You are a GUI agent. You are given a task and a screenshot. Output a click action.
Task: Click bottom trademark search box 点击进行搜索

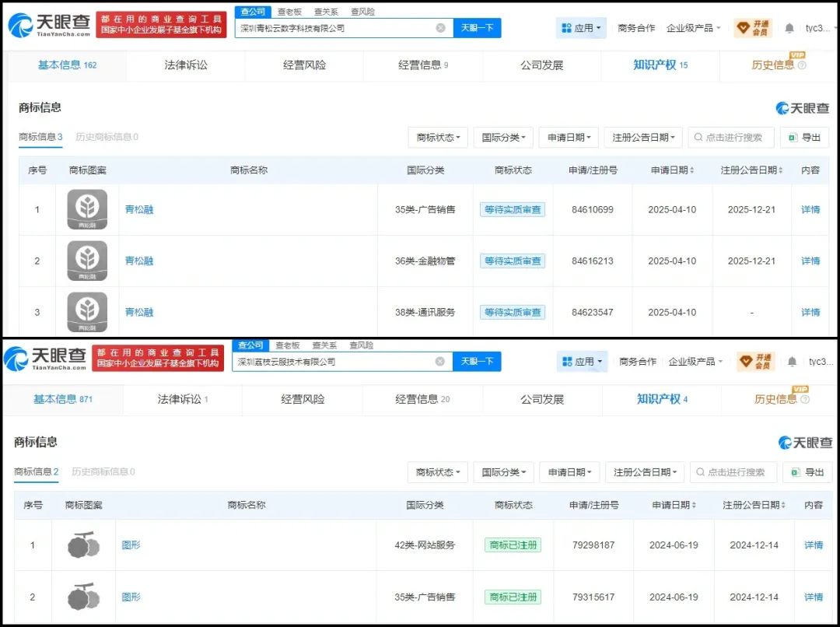733,472
